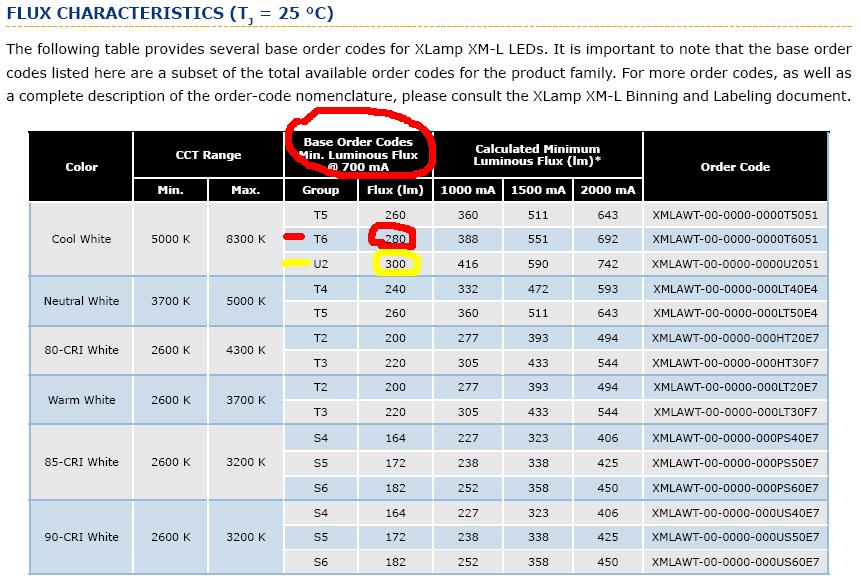Click order code XMLAWT-00-0000-000PS40E7
The width and height of the screenshot is (861, 580).
[x=735, y=438]
